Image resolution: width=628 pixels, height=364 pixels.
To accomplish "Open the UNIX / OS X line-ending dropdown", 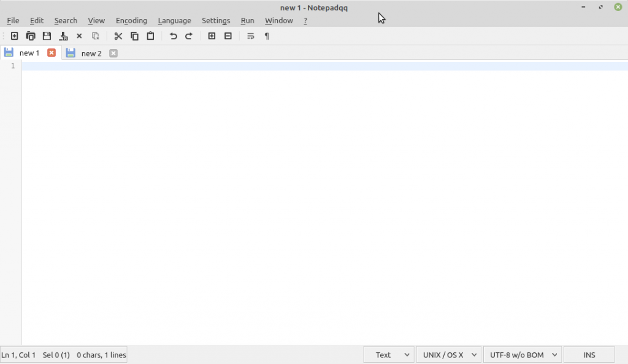I will click(448, 355).
